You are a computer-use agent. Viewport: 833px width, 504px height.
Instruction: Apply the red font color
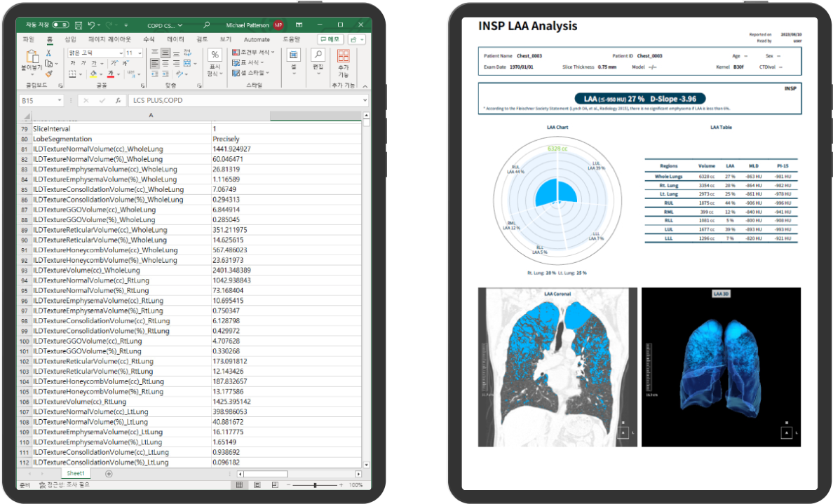tap(111, 74)
